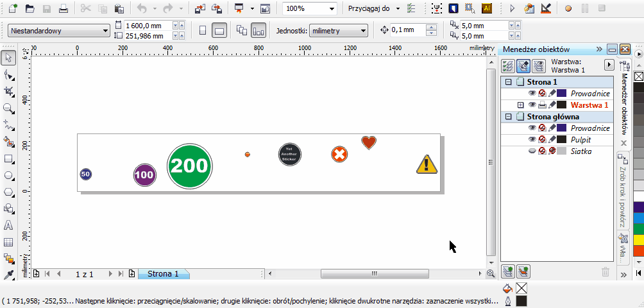This screenshot has height=308, width=644.
Task: Show the hidden Siatka layer
Action: (x=532, y=151)
